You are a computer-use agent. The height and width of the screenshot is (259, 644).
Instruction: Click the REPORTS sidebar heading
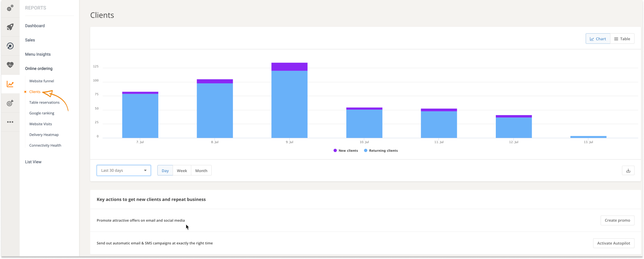click(36, 8)
